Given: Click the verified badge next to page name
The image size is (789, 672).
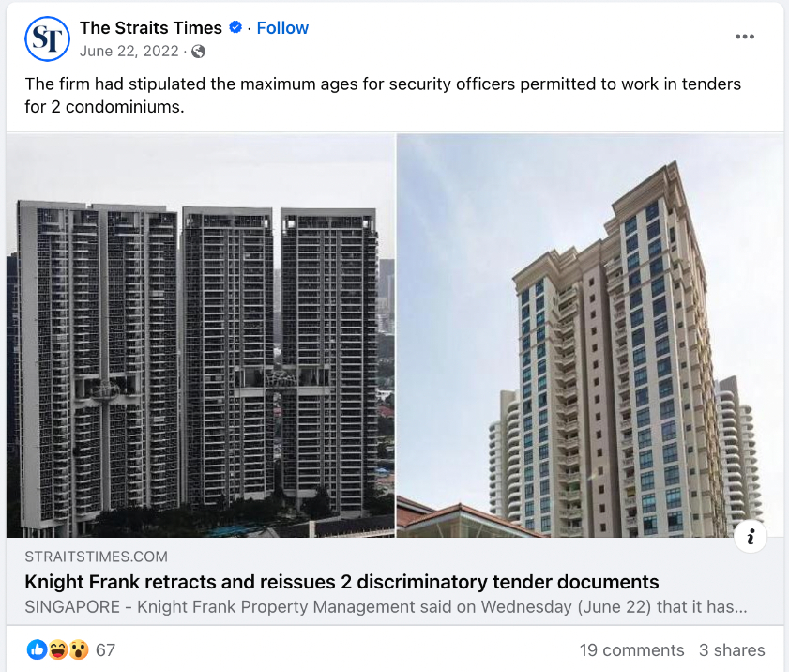Looking at the screenshot, I should pyautogui.click(x=235, y=27).
